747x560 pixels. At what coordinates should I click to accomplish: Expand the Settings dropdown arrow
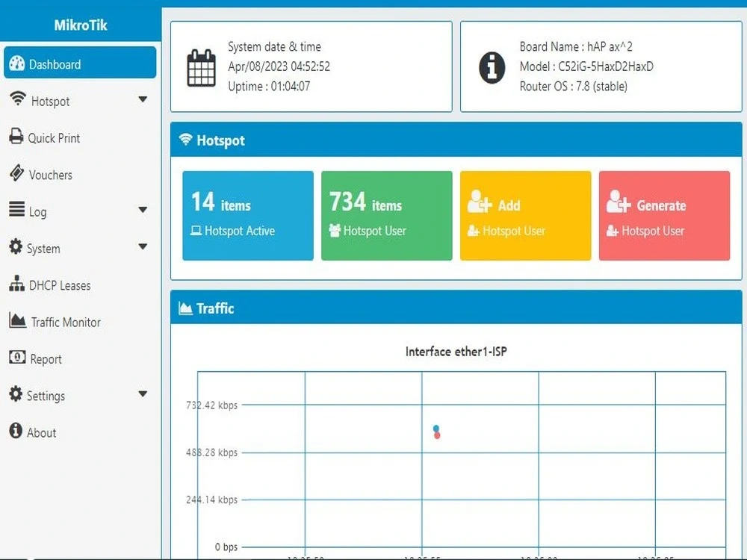[143, 393]
